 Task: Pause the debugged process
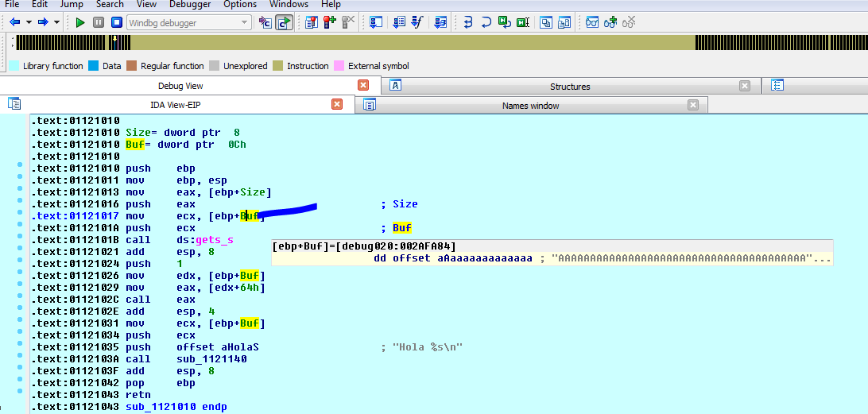coord(99,22)
